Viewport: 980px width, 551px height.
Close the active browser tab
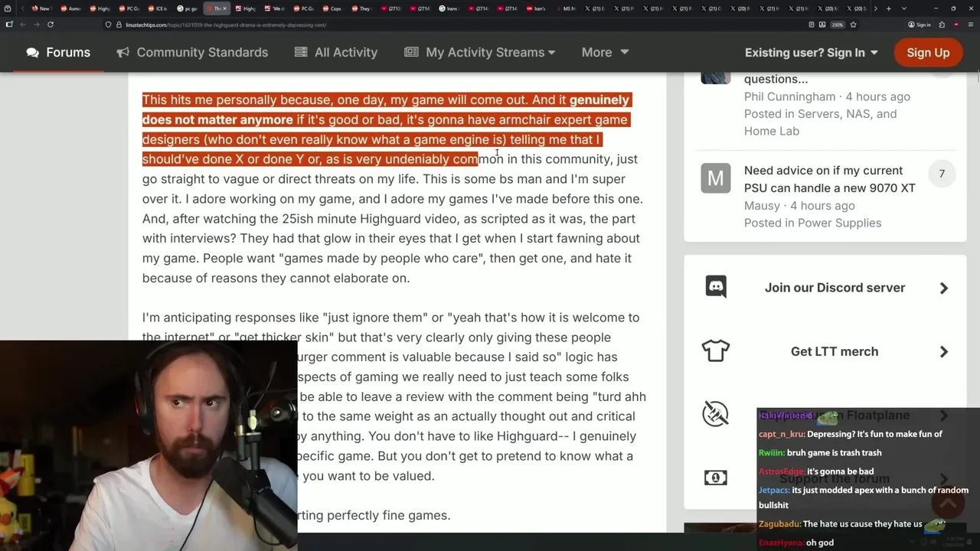coord(224,8)
